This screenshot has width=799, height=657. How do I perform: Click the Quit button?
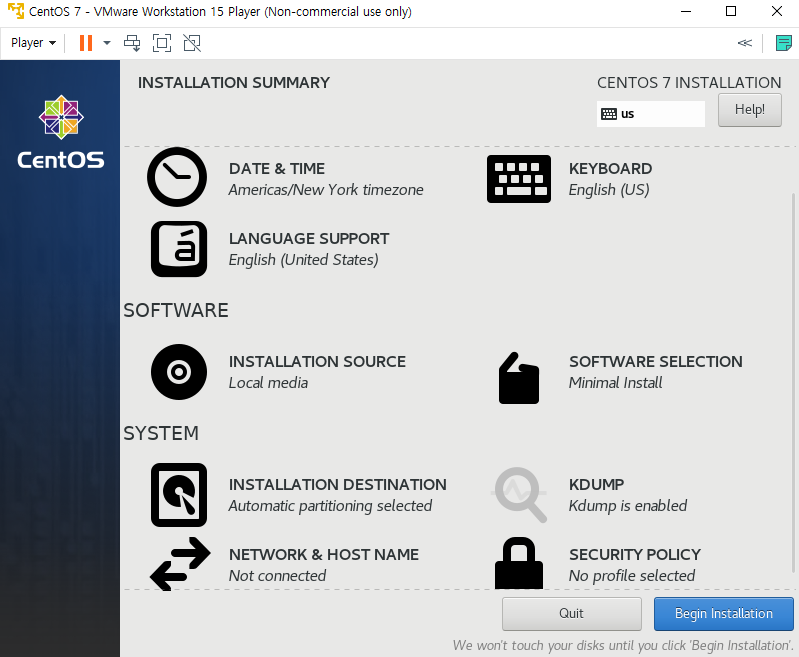pyautogui.click(x=571, y=613)
